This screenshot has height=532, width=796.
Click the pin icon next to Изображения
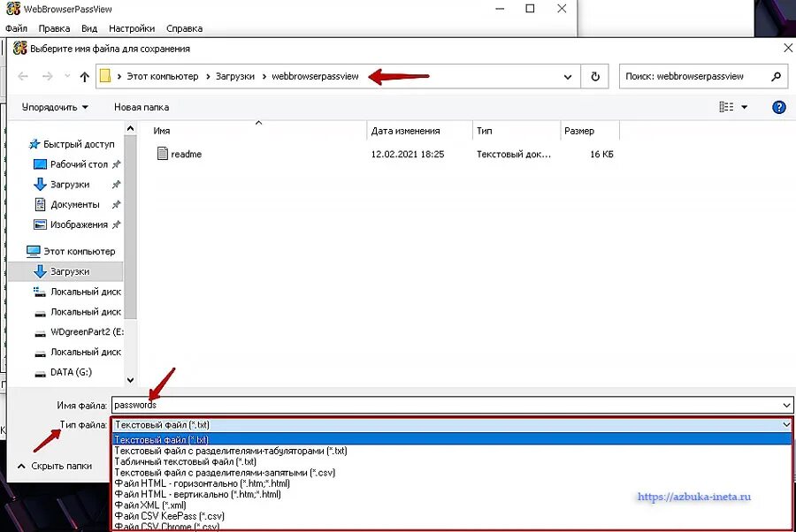[116, 224]
